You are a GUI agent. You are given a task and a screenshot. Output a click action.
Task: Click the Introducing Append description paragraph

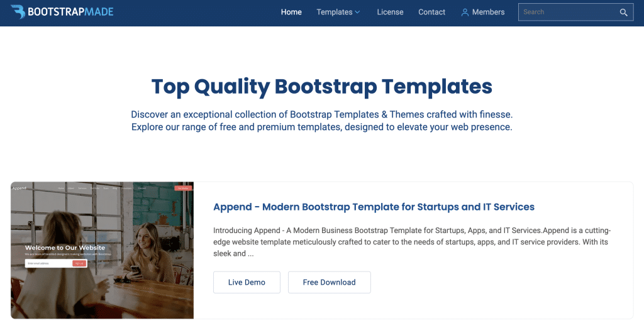(411, 242)
